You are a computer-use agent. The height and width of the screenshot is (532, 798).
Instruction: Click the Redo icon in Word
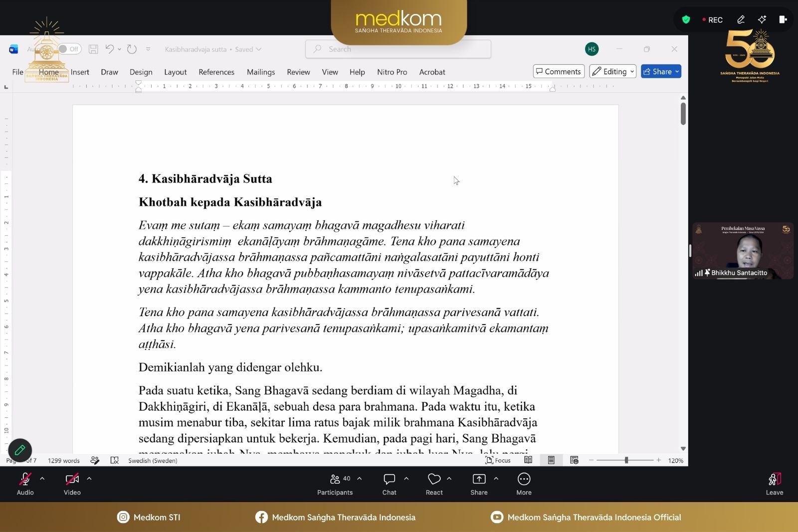(132, 49)
